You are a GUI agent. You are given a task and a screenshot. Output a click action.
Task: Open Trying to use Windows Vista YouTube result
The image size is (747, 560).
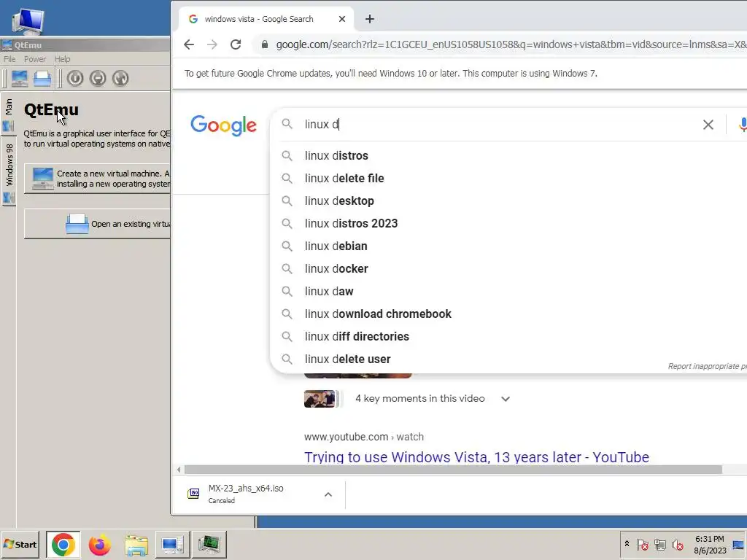click(x=476, y=457)
